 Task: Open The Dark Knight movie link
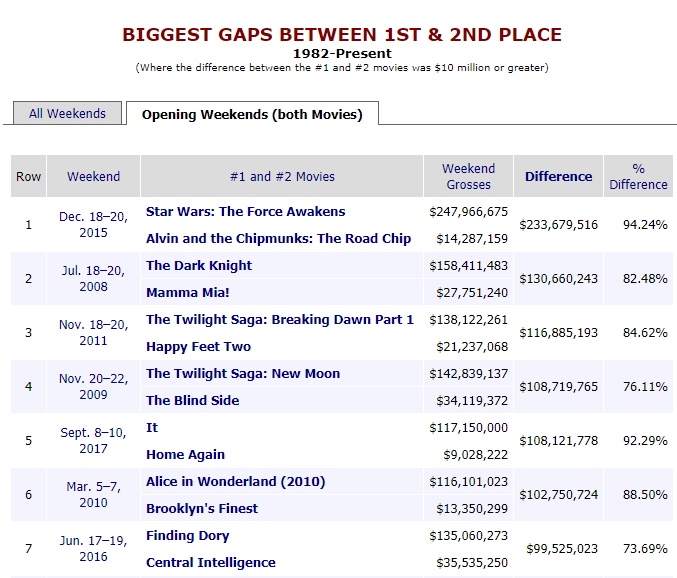pos(199,265)
